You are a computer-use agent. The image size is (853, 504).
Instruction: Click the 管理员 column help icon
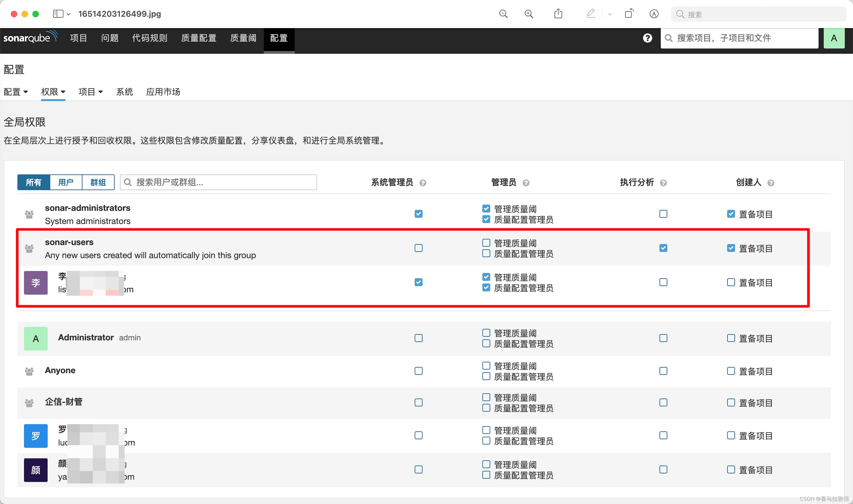tap(526, 183)
